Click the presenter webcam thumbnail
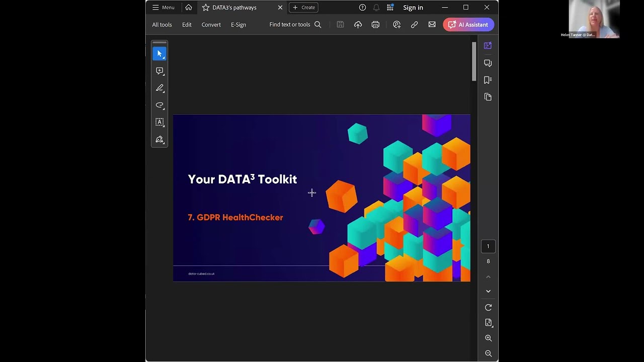Viewport: 644px width, 362px height. 594,19
